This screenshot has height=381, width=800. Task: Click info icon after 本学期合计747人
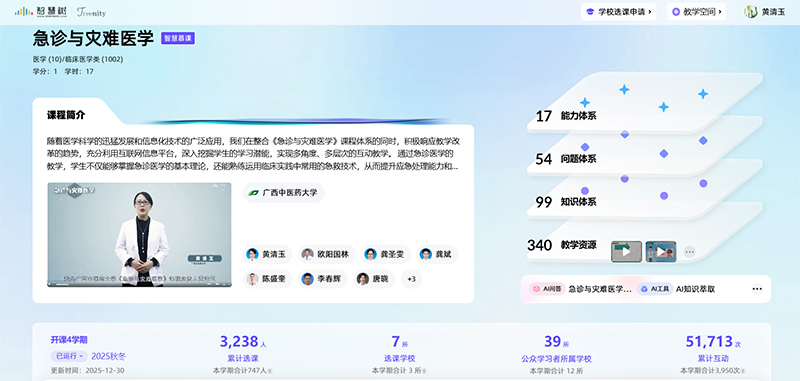click(270, 371)
